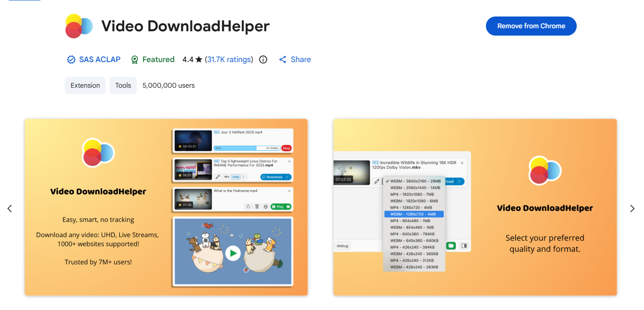Show previous screenshot with left arrow

[10, 208]
